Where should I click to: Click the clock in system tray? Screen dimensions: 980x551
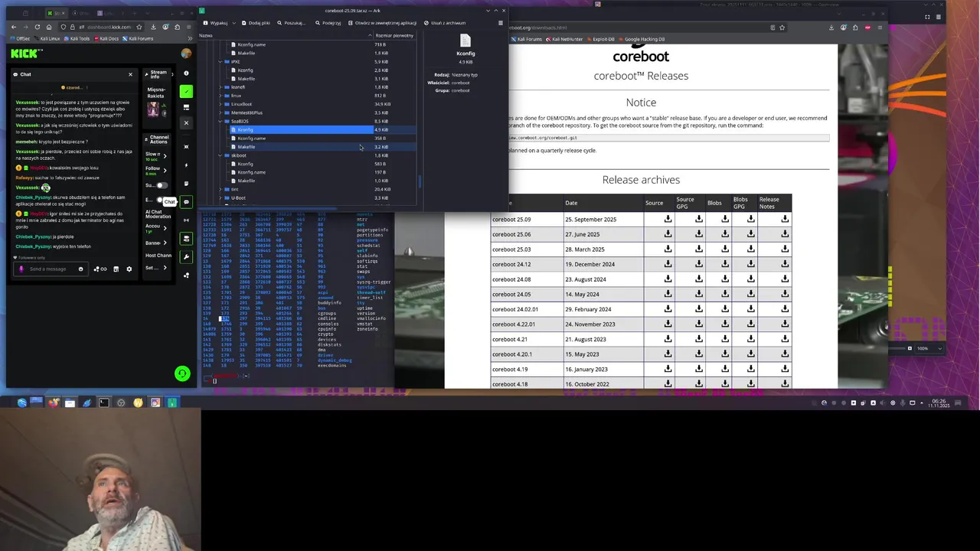point(939,403)
